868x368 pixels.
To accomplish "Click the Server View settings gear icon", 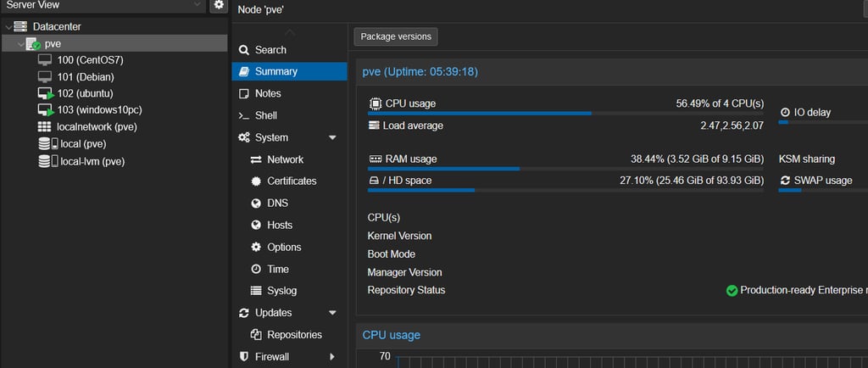I will (x=219, y=5).
